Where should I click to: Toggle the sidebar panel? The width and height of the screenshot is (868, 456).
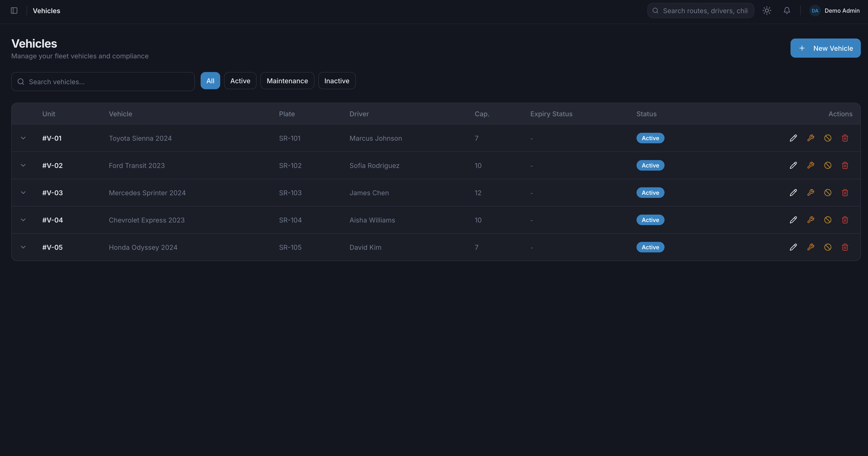14,11
